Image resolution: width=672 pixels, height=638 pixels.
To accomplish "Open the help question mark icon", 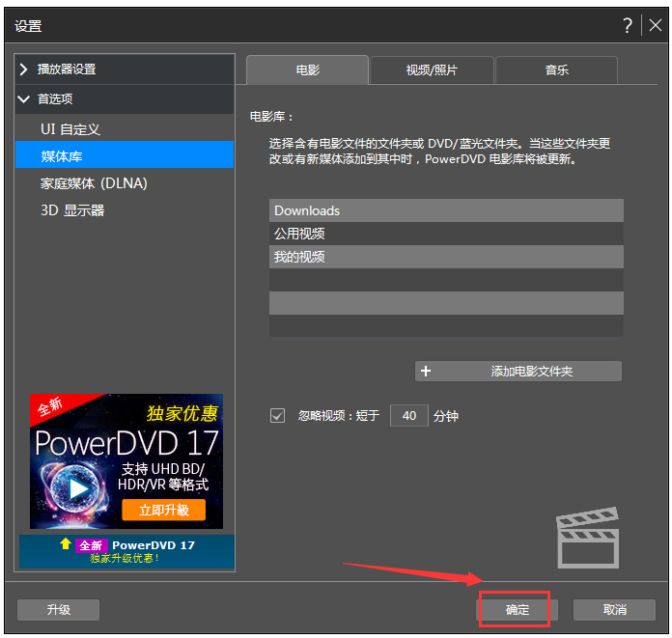I will pyautogui.click(x=627, y=26).
